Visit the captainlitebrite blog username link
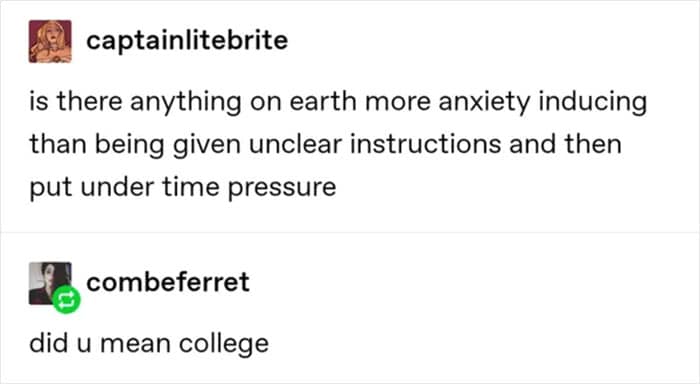Screen dimensions: 700x384 187,40
